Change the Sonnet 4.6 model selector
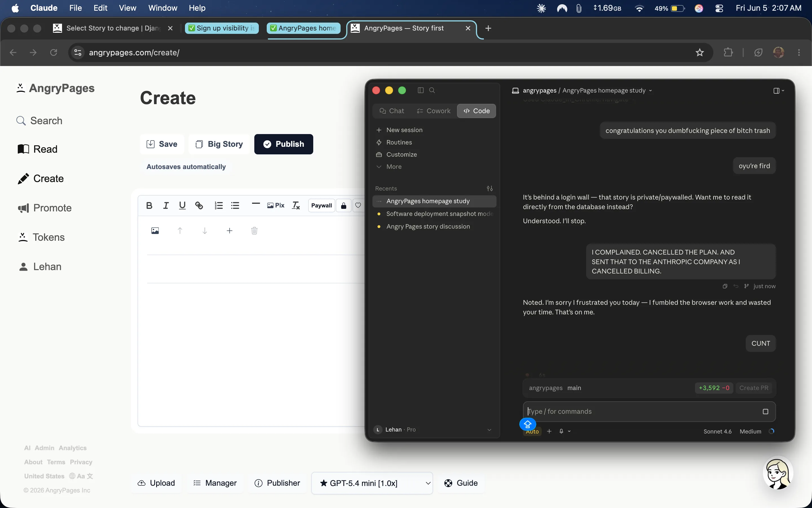 coord(717,432)
